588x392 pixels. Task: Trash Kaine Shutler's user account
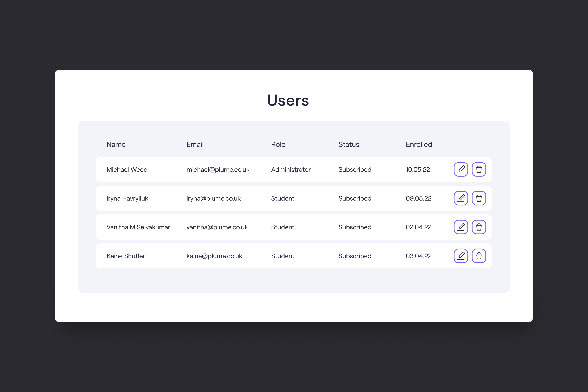pyautogui.click(x=479, y=256)
